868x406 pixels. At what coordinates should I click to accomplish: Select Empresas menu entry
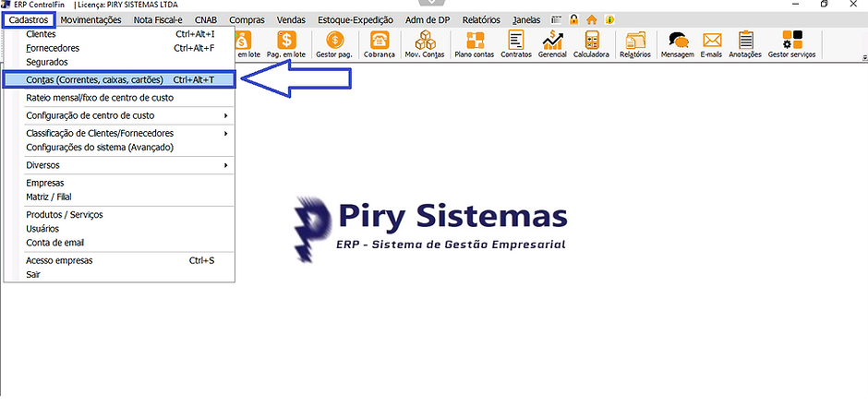pyautogui.click(x=119, y=183)
